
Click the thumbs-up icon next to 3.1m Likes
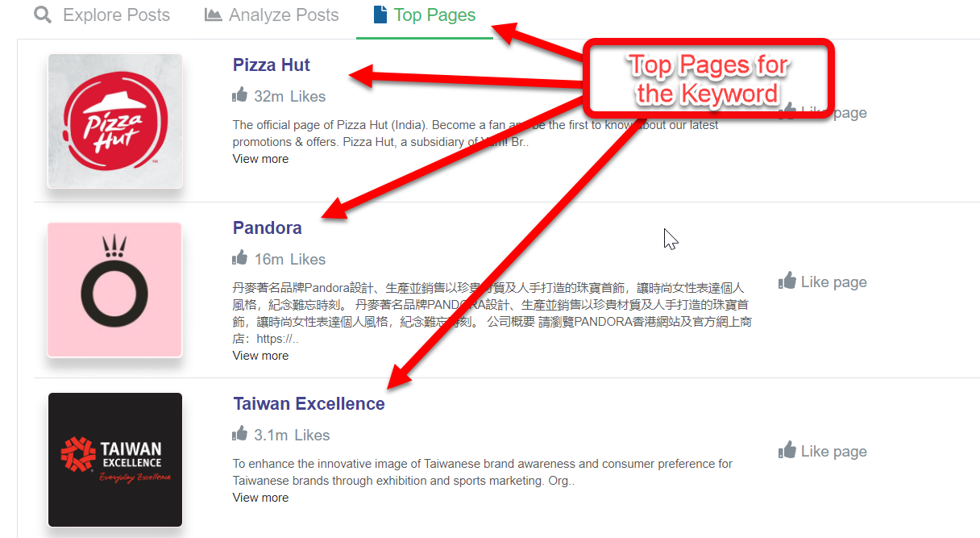[x=239, y=435]
